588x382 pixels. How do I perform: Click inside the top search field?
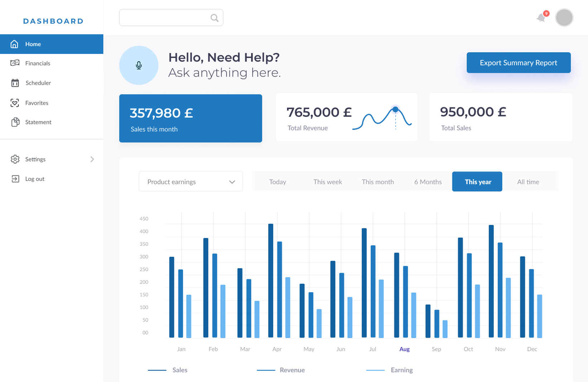165,18
